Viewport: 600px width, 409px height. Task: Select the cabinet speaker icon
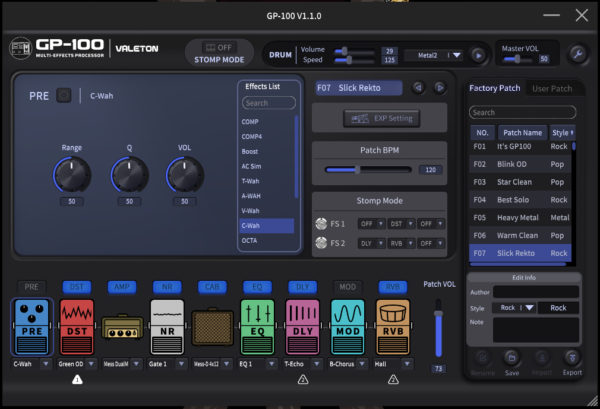point(212,328)
